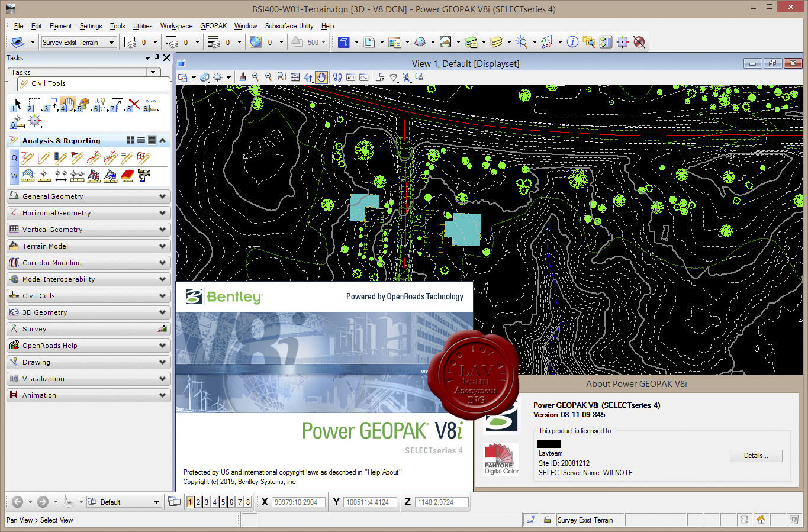
Task: Toggle view number 7 on
Action: click(240, 502)
